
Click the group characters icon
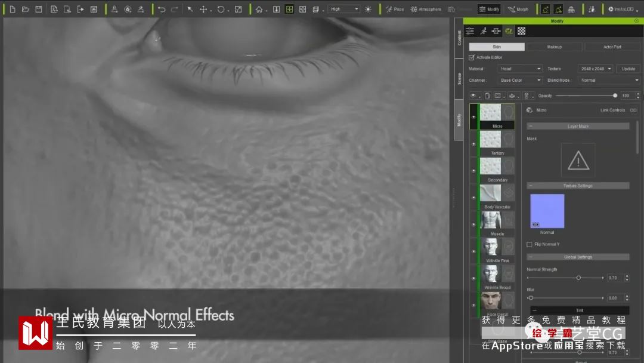571,9
